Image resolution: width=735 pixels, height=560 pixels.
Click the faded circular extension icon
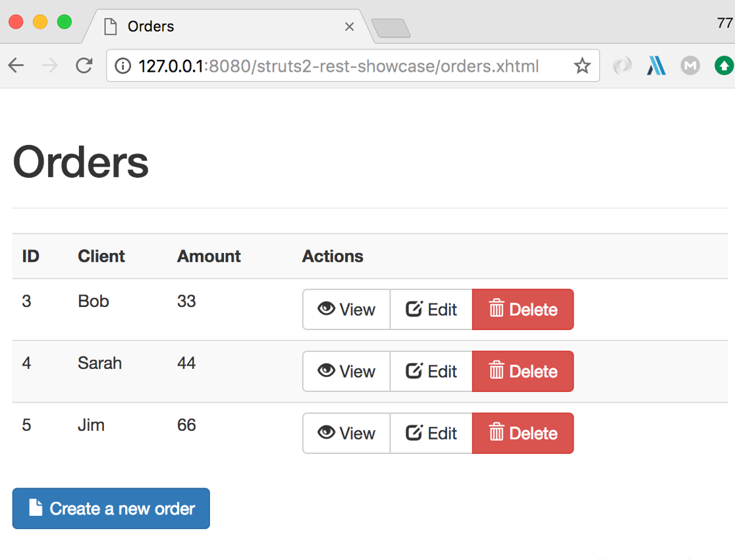622,66
